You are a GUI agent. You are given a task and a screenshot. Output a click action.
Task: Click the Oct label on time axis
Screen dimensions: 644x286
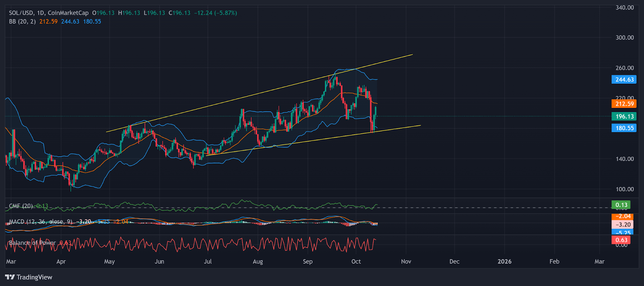pyautogui.click(x=356, y=261)
